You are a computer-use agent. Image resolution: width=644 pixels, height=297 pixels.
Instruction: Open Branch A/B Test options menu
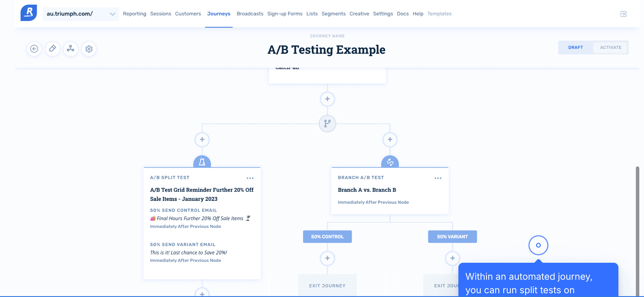coord(438,178)
